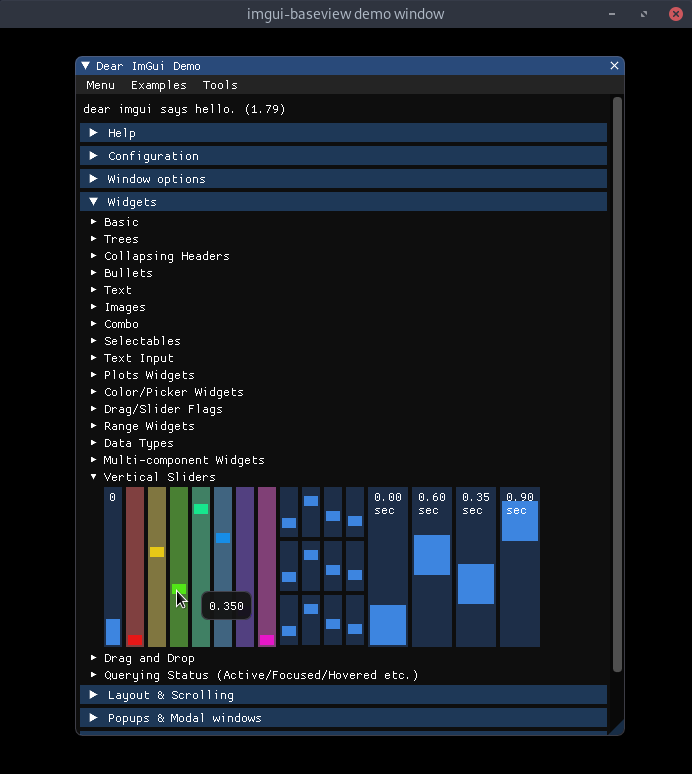Click the blue-gray vertical slider
Viewport: 692px width, 774px height.
(223, 567)
